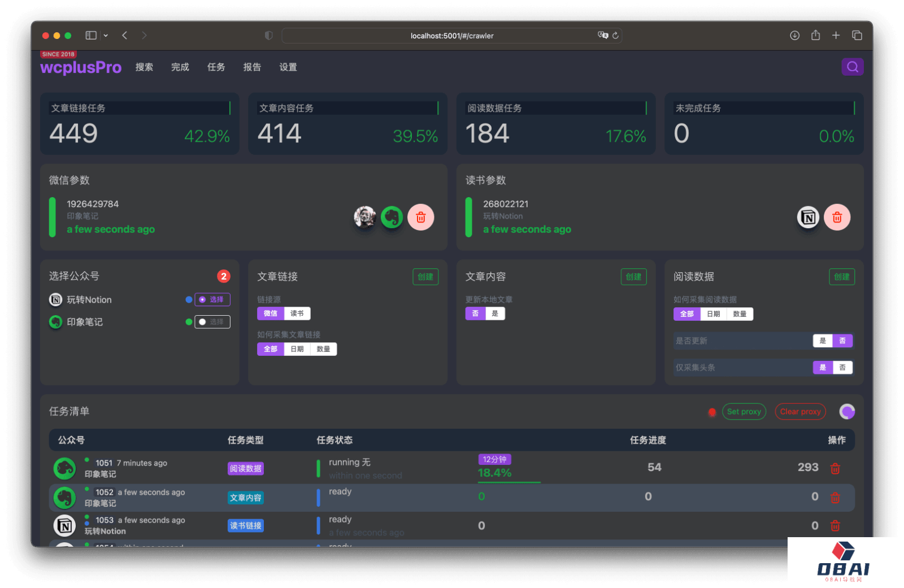This screenshot has height=588, width=904.
Task: Click the Notion icon in reading parameters
Action: [x=808, y=217]
